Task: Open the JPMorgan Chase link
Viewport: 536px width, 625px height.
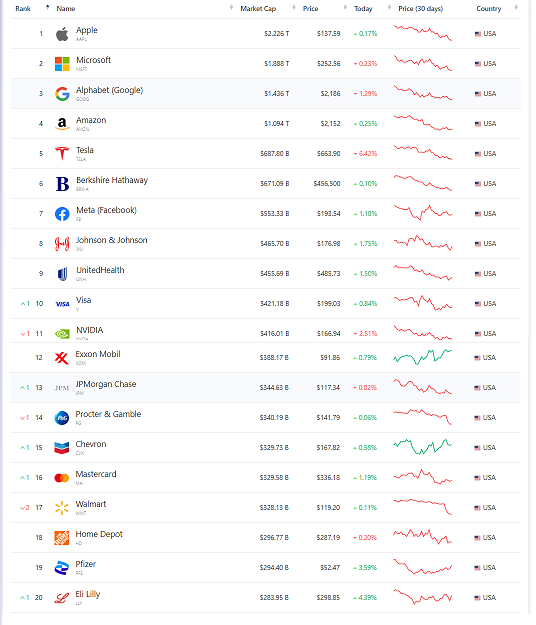Action: [x=106, y=384]
